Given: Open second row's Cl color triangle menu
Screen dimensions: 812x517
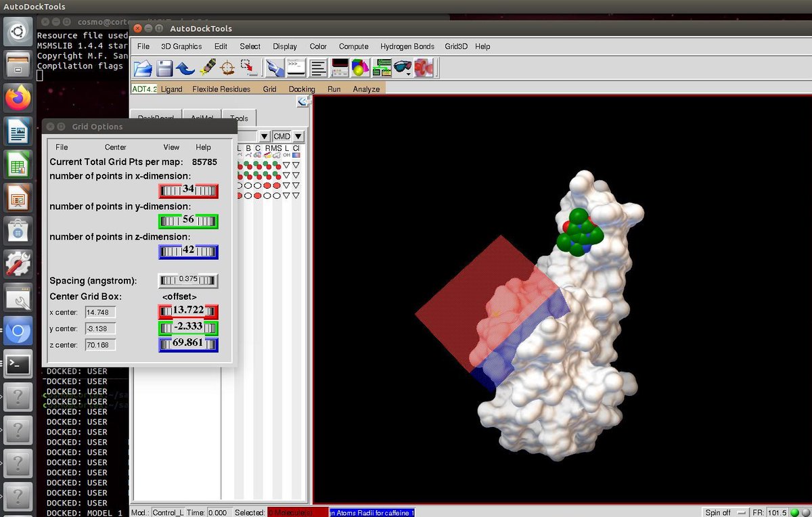Looking at the screenshot, I should tap(296, 175).
